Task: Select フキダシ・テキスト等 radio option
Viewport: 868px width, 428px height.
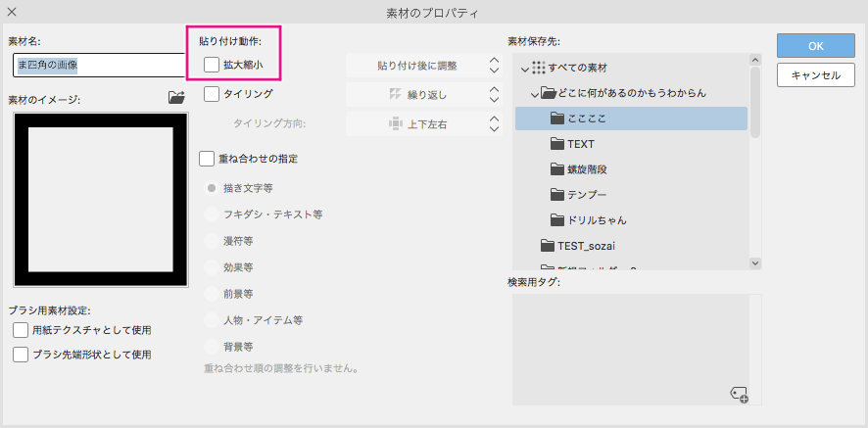Action: point(212,214)
